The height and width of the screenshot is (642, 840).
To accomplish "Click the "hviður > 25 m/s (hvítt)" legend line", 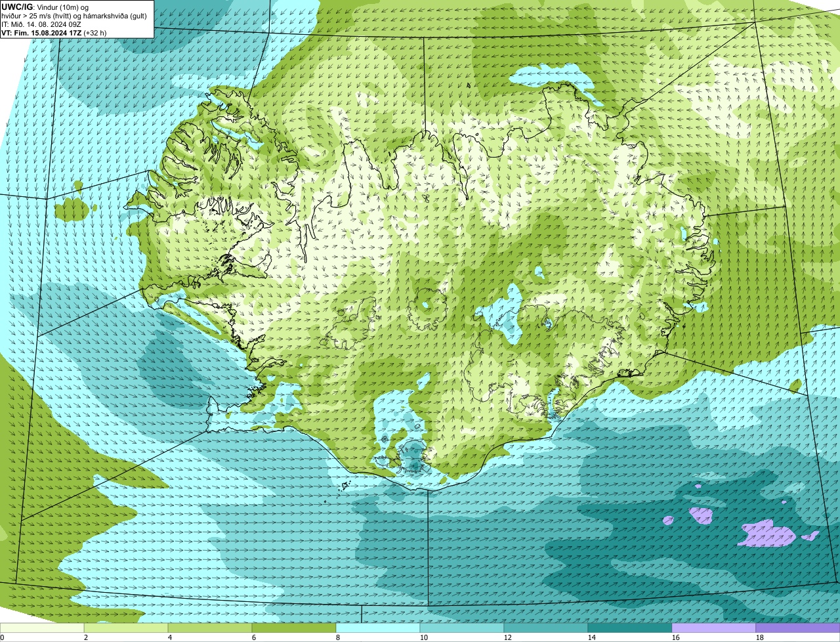I will click(74, 15).
